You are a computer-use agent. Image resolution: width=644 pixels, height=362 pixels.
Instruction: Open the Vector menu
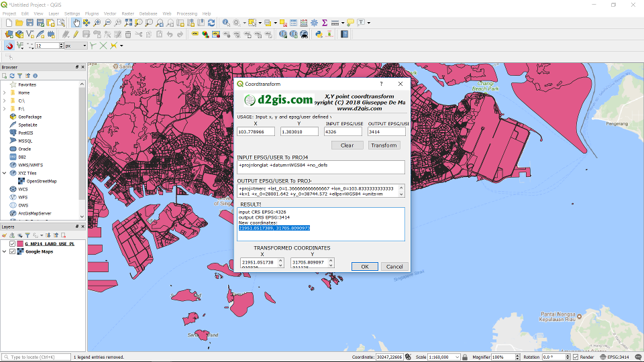click(x=109, y=13)
